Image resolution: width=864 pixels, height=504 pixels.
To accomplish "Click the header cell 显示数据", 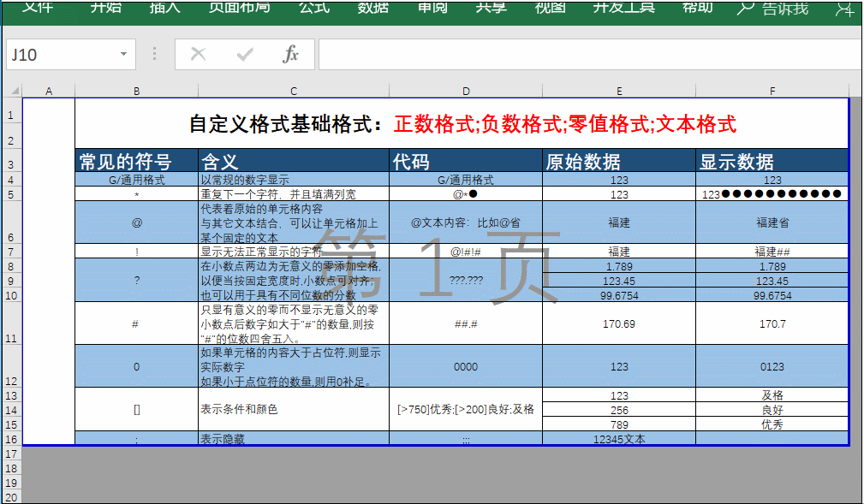I will 772,161.
